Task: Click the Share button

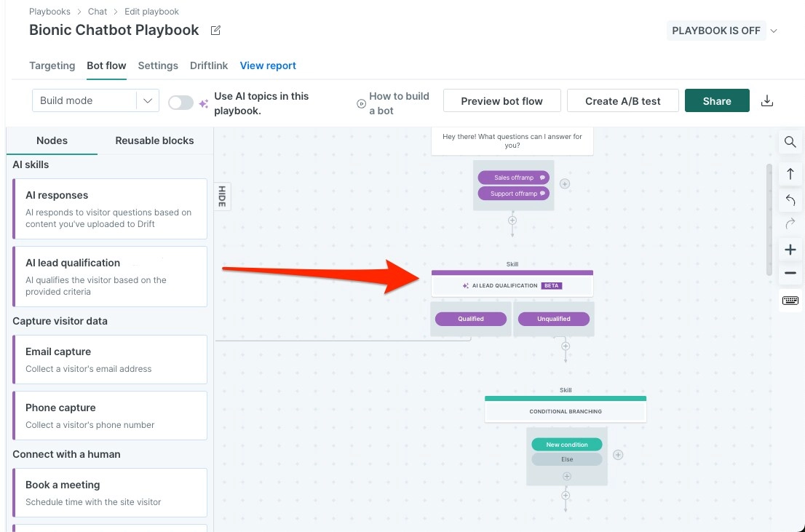Action: (x=717, y=101)
